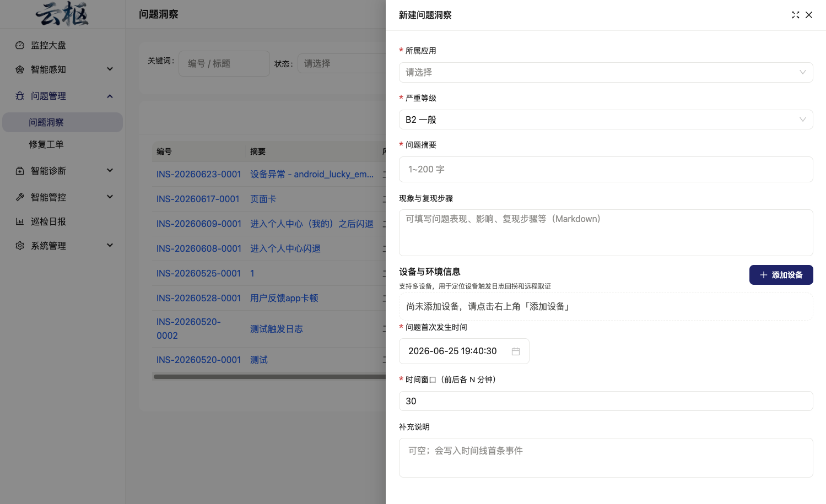Viewport: 826px width, 504px height.
Task: Click the 智能诊断 sidebar icon
Action: click(x=20, y=171)
